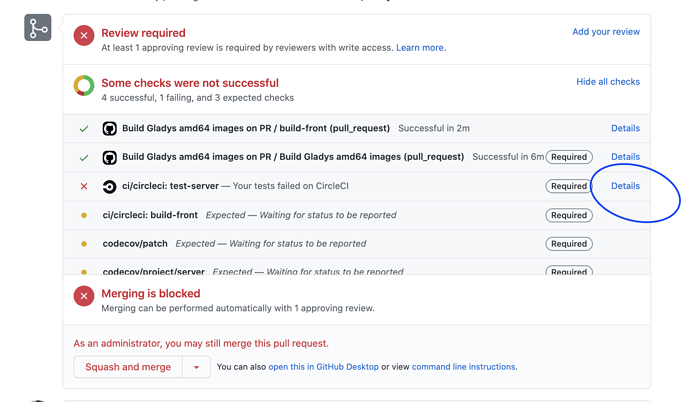Click the GitHub logo beside build-front check
This screenshot has width=690, height=402.
(110, 128)
